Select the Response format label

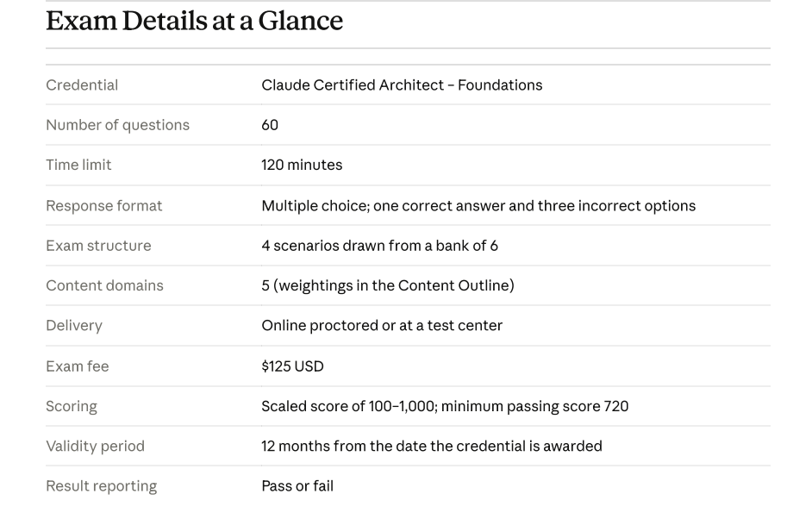[103, 206]
